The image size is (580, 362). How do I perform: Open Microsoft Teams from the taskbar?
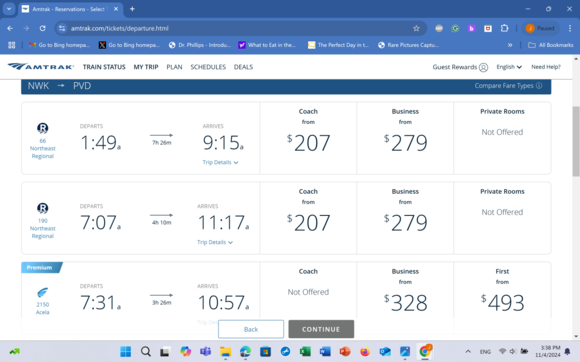point(205,352)
